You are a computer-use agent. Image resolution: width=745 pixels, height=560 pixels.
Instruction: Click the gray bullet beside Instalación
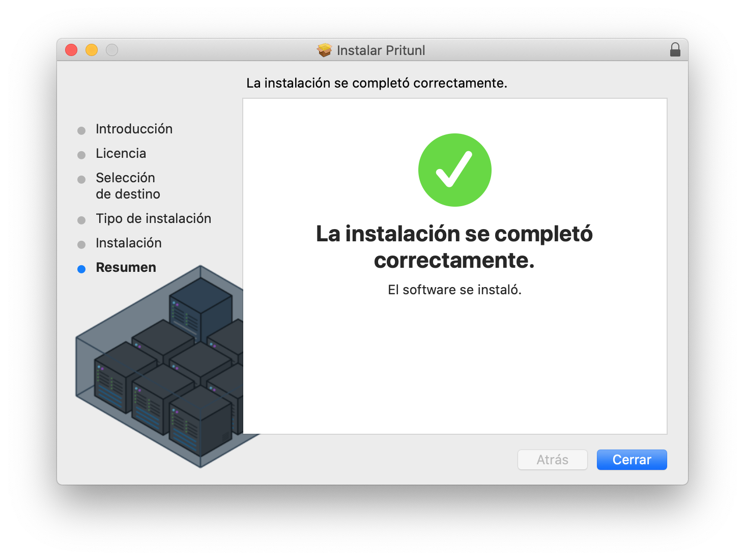pos(81,245)
